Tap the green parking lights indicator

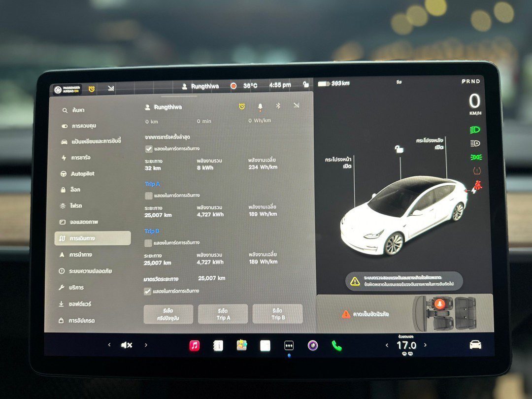476,157
